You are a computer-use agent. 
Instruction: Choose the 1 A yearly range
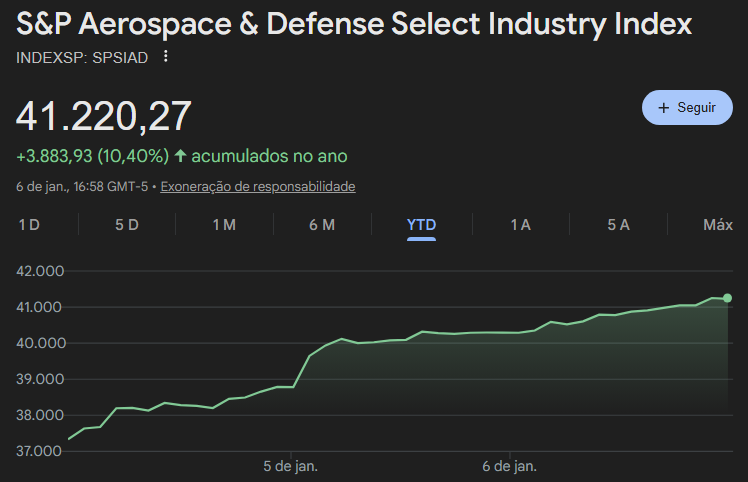(x=520, y=225)
